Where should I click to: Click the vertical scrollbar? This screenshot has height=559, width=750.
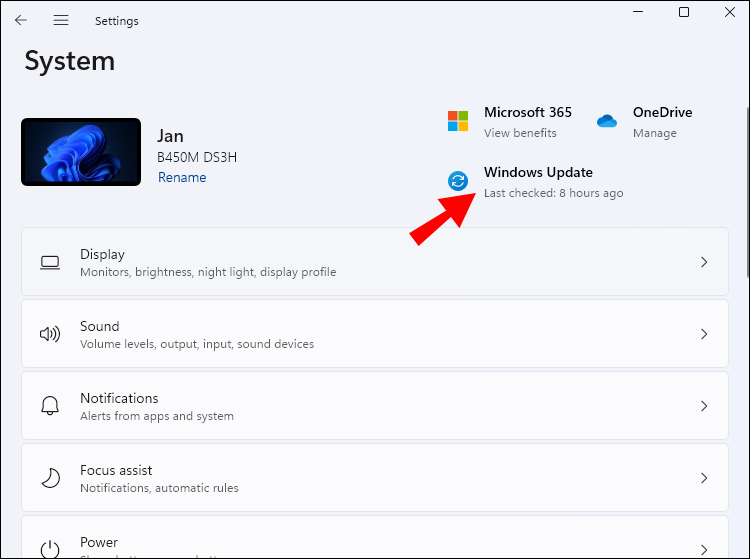coord(747,191)
